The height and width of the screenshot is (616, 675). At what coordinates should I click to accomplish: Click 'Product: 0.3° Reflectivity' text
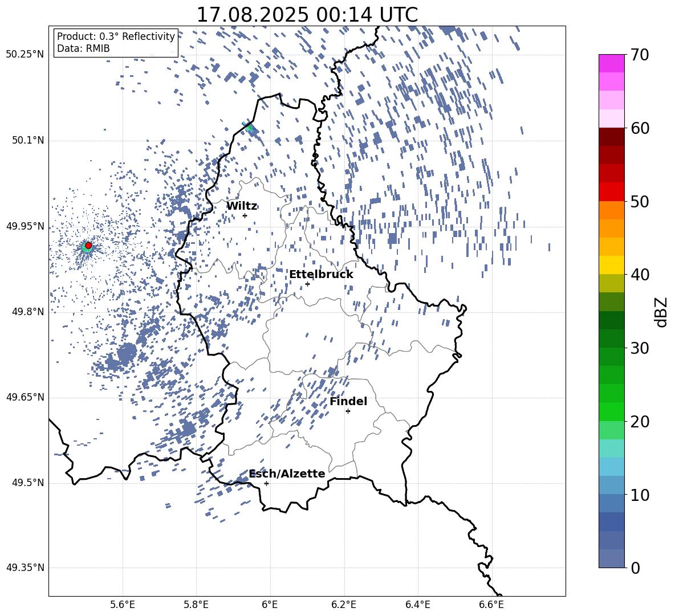pos(116,36)
